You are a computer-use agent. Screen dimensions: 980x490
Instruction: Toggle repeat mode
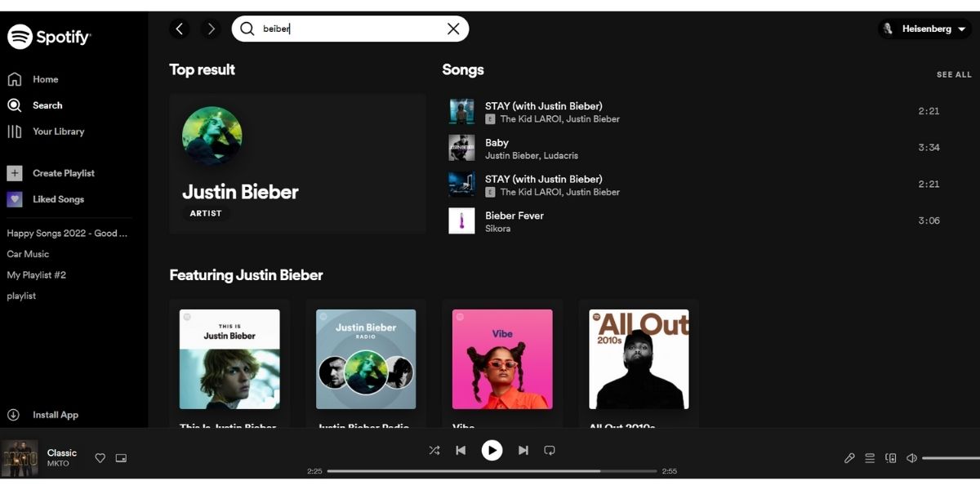tap(550, 450)
